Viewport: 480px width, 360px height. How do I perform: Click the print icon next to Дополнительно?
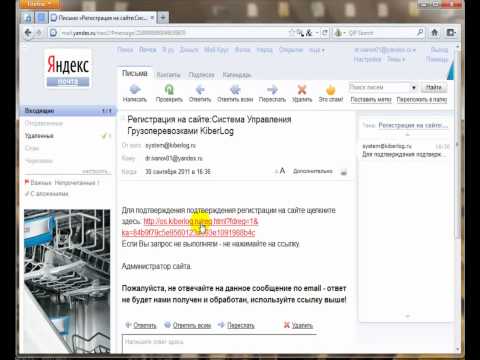click(344, 172)
